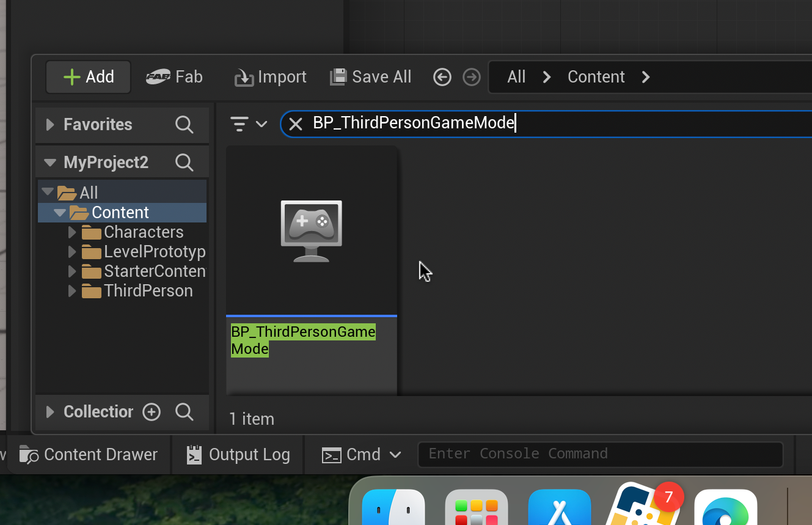Open the Fab marketplace
Viewport: 812px width, 525px height.
point(174,77)
